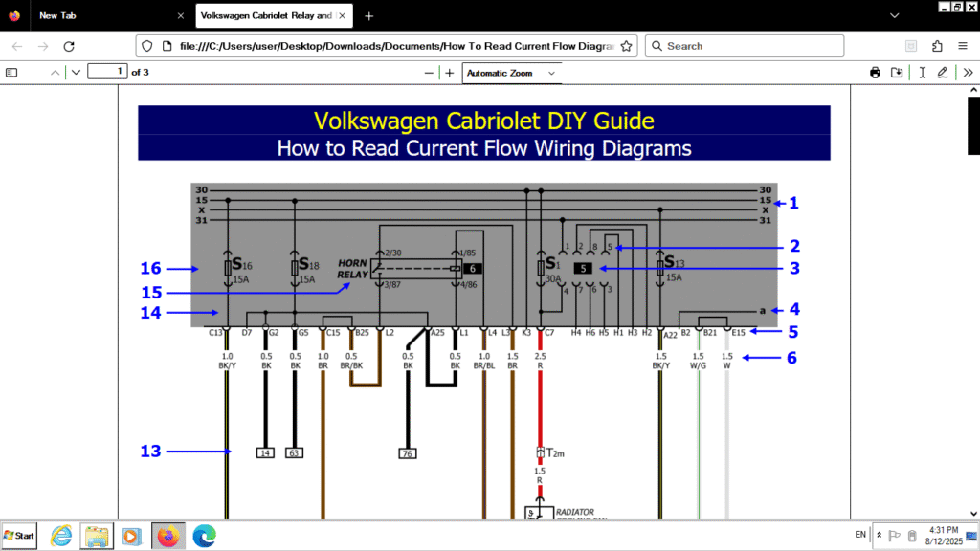The image size is (980, 551).
Task: Zoom in the PDF document
Action: pyautogui.click(x=450, y=73)
